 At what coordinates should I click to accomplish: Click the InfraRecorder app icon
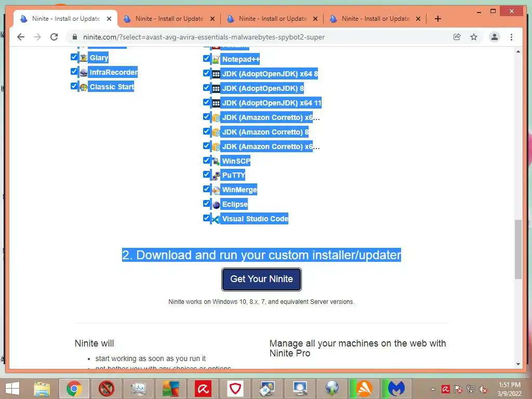point(84,73)
